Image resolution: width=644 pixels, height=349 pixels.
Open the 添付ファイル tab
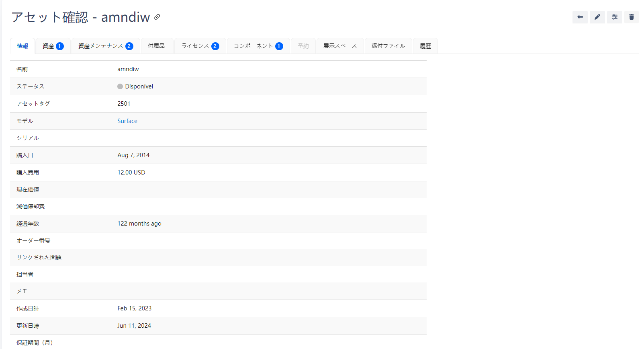click(x=388, y=46)
